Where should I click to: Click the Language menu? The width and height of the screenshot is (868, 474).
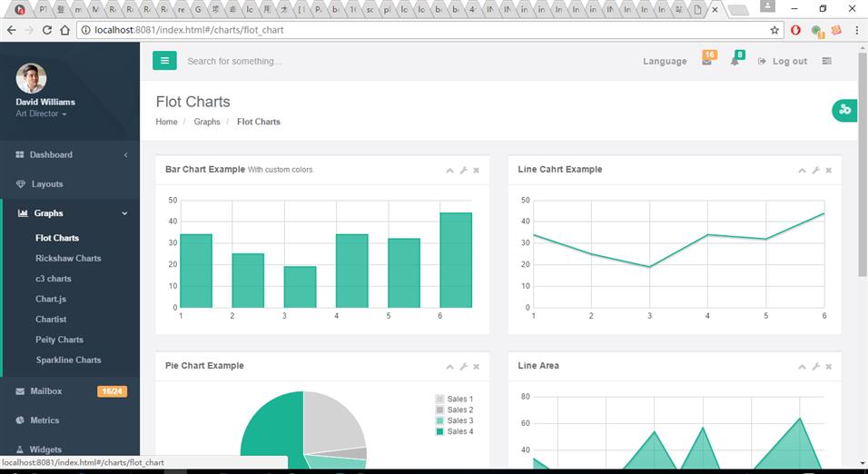(x=665, y=61)
